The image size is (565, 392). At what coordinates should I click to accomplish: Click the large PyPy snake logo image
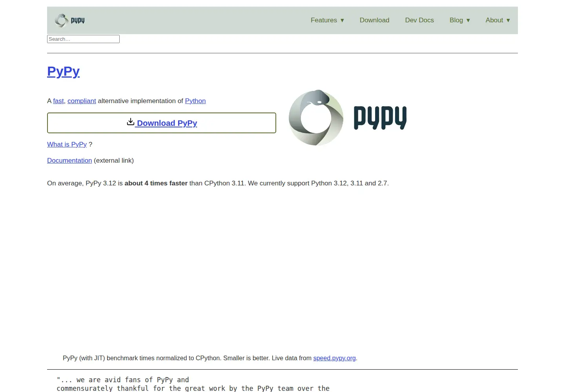[348, 118]
